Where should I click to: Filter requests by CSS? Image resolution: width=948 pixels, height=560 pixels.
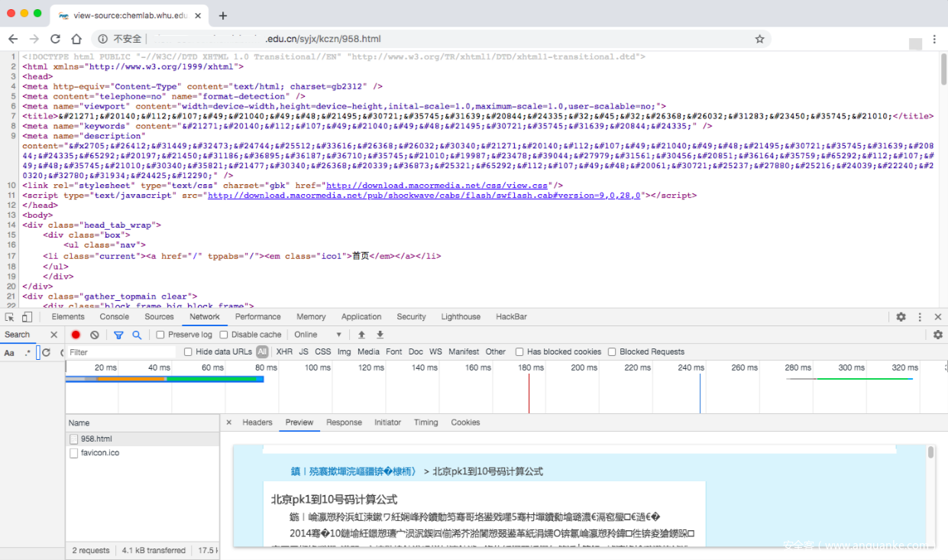click(x=323, y=352)
